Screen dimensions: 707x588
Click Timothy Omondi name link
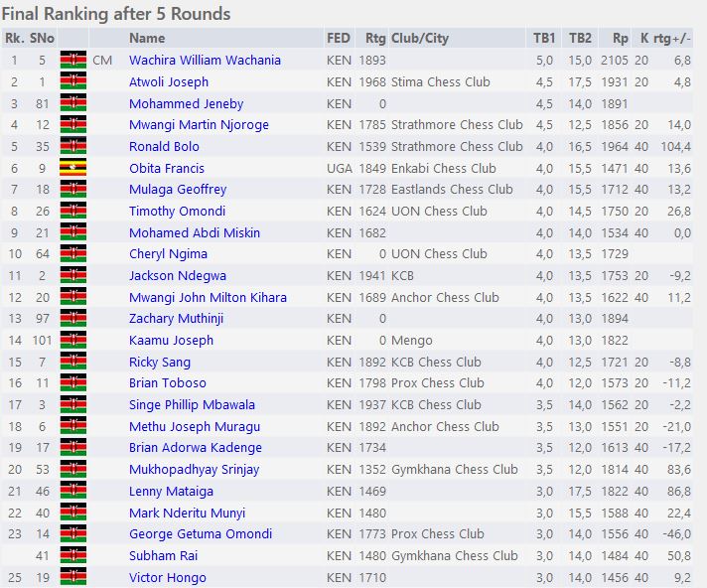coord(177,211)
